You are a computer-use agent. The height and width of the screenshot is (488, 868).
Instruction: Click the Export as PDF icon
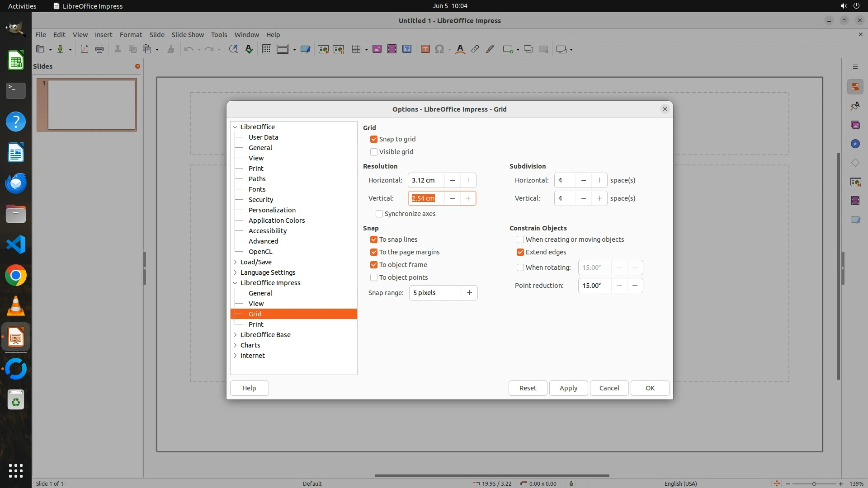click(x=85, y=49)
